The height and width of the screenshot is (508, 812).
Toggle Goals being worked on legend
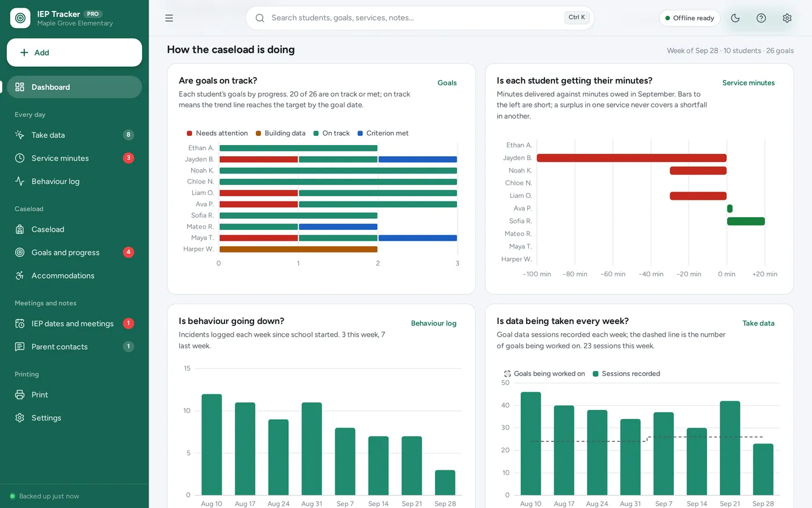click(x=544, y=374)
